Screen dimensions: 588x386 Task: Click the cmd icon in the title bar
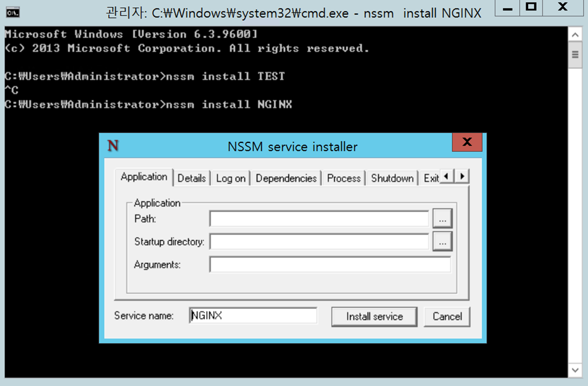tap(12, 13)
